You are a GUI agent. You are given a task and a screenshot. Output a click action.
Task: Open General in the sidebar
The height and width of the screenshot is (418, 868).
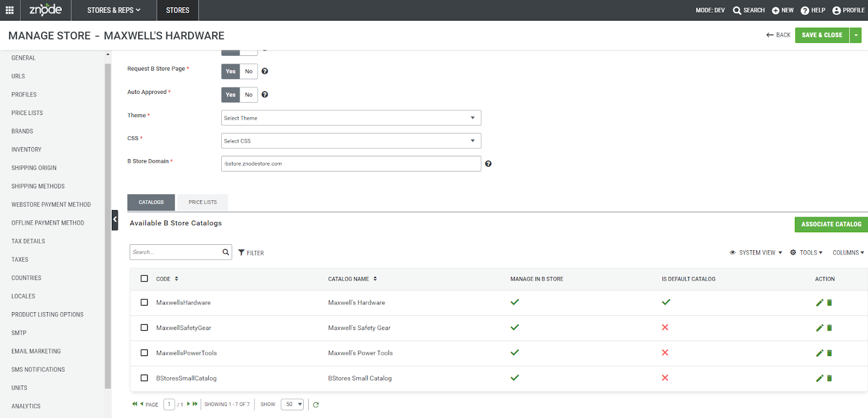[23, 58]
